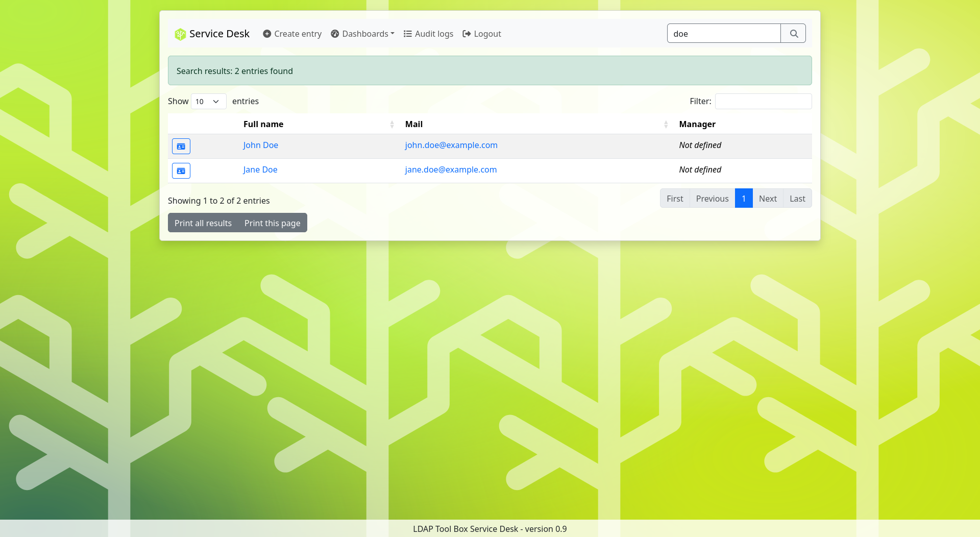Click the Mail column header label
The height and width of the screenshot is (537, 980).
414,124
